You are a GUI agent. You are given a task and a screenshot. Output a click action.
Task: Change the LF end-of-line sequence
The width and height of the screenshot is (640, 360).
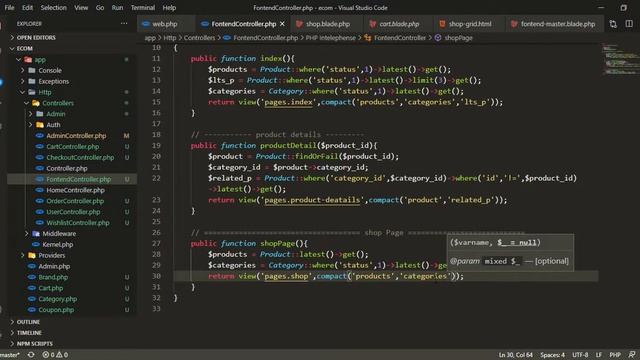coord(599,355)
